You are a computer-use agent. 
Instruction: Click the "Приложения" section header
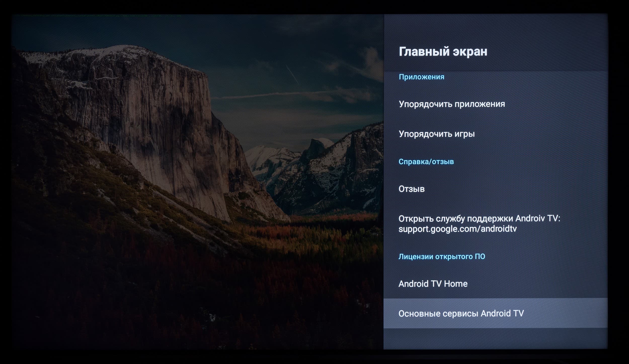coord(421,77)
